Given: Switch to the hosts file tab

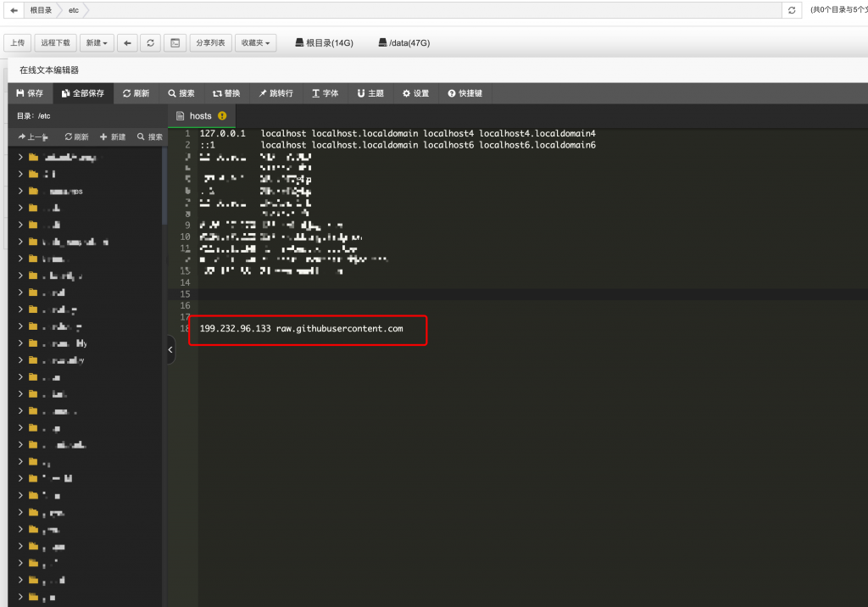Looking at the screenshot, I should [x=201, y=116].
